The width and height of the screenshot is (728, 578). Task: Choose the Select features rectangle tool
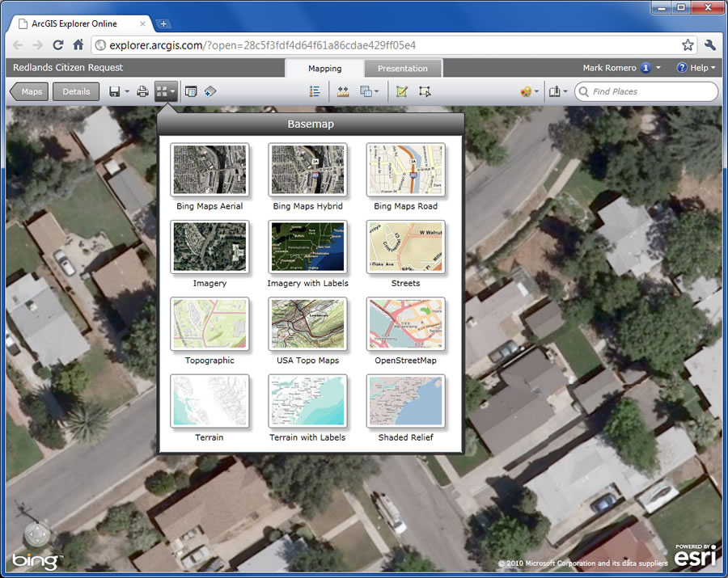[x=425, y=91]
